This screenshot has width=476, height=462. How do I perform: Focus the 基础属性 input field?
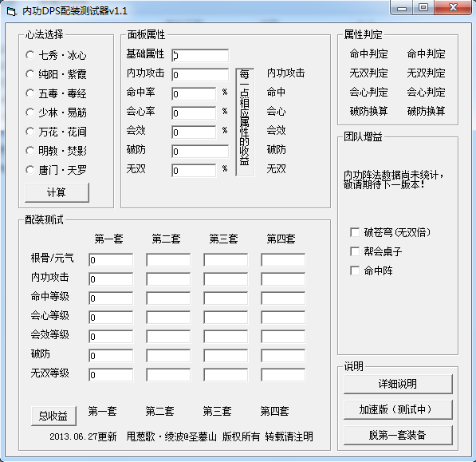(x=200, y=56)
